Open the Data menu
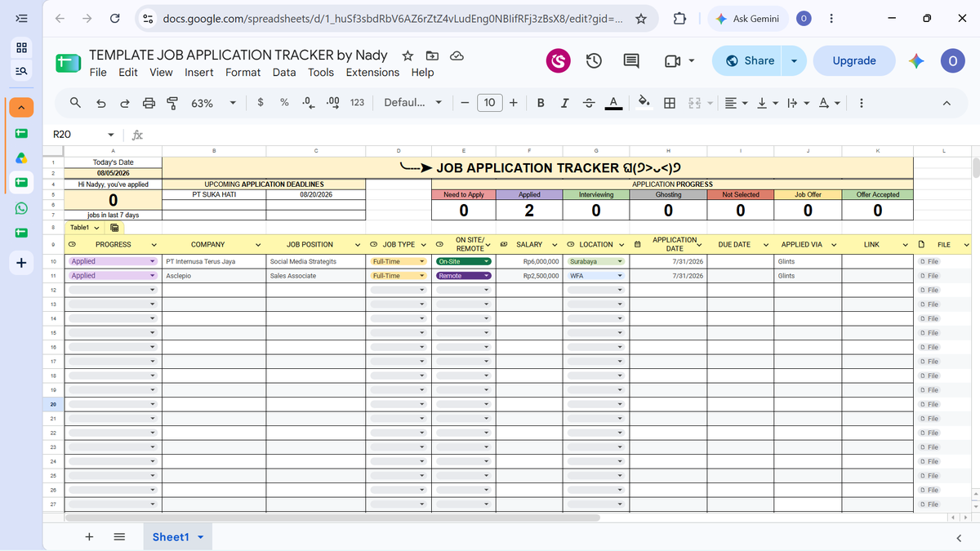 pyautogui.click(x=284, y=73)
